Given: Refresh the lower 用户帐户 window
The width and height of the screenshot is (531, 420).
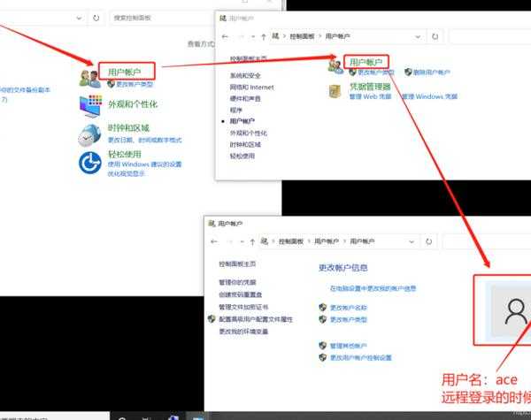Looking at the screenshot, I should [x=428, y=241].
